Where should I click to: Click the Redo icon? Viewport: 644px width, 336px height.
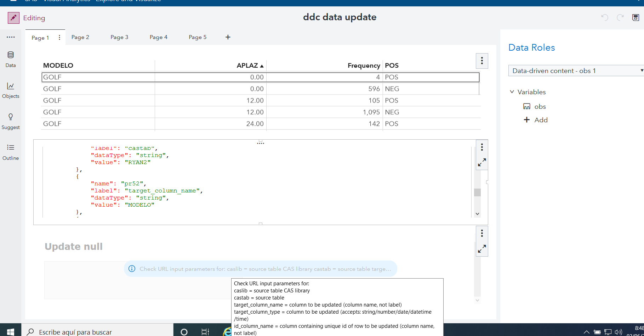click(x=620, y=17)
